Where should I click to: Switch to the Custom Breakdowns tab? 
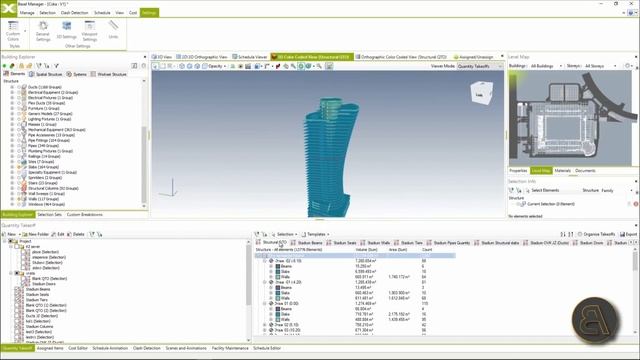point(84,215)
